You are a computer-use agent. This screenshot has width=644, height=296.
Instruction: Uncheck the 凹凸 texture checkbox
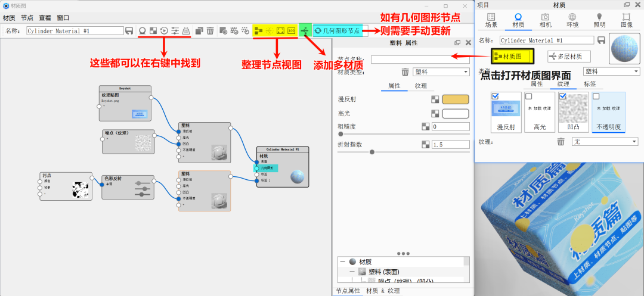click(x=563, y=96)
